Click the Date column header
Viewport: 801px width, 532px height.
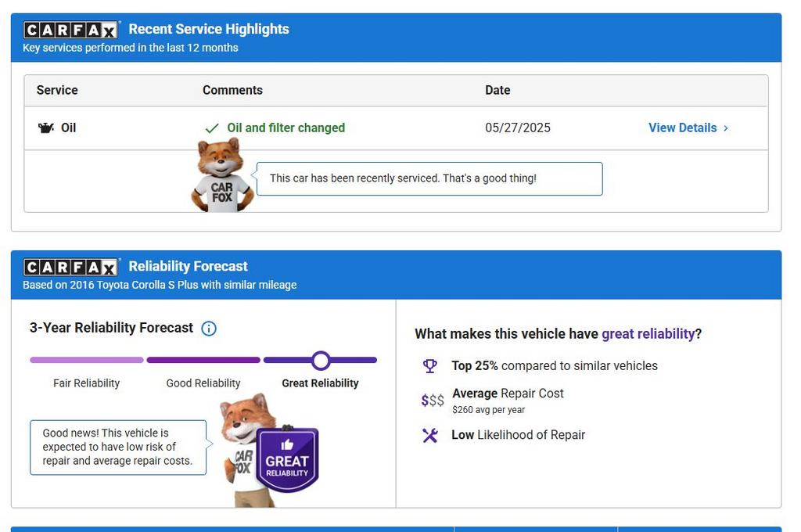(x=497, y=90)
